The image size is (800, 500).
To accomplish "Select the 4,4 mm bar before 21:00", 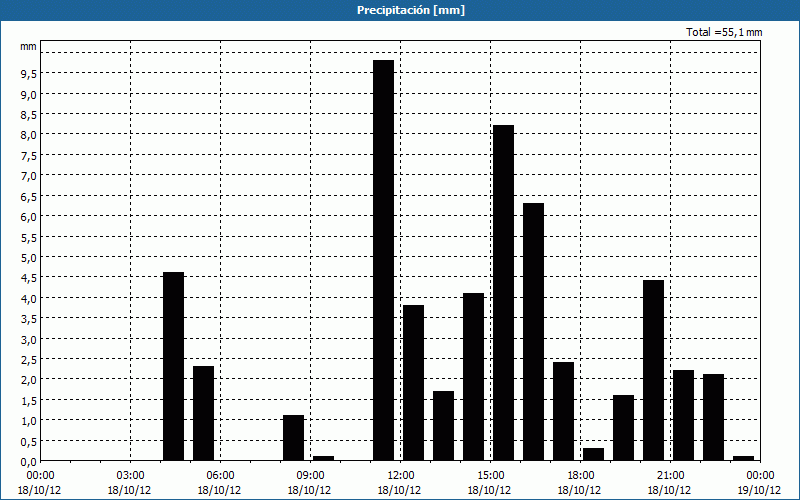I will click(654, 371).
